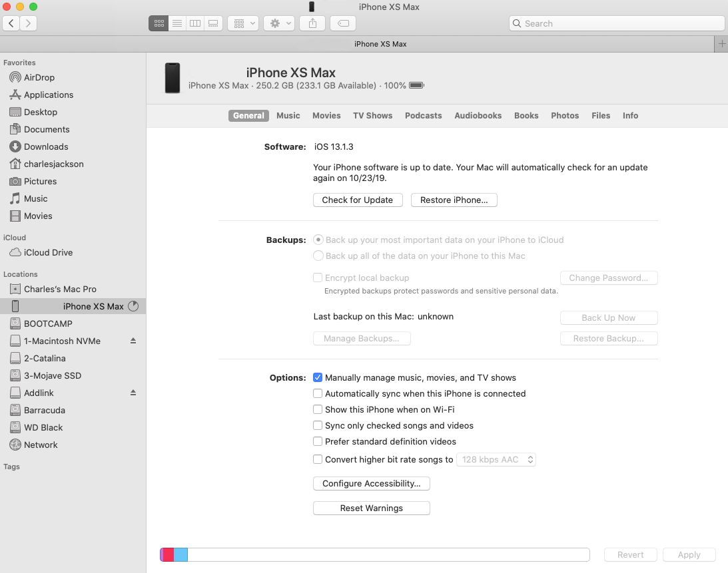Image resolution: width=728 pixels, height=573 pixels.
Task: Switch to the Audiobooks tab
Action: [478, 116]
